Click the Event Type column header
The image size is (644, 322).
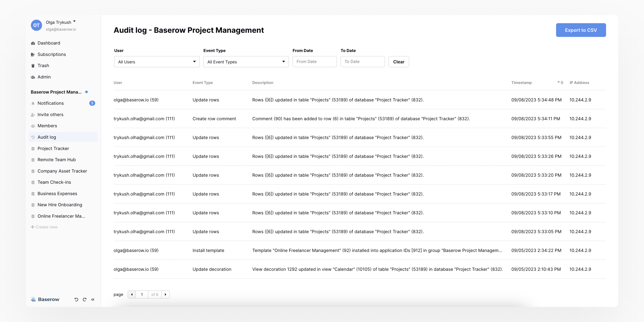(203, 83)
